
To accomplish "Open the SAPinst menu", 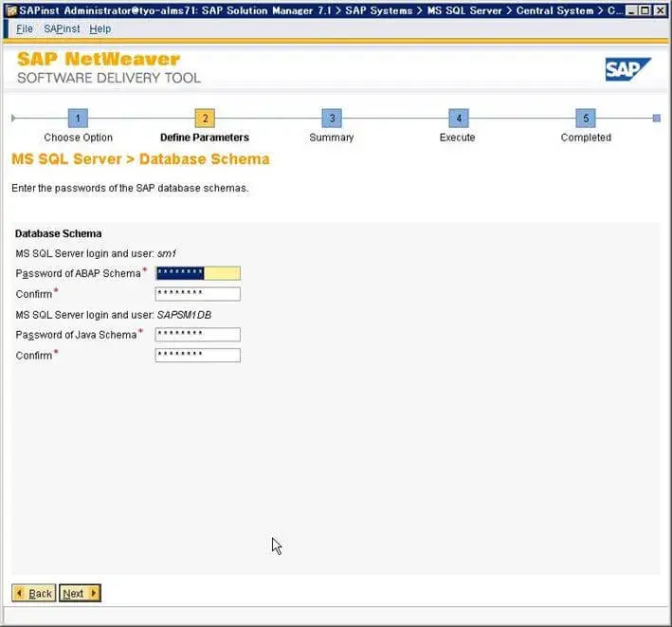I will (62, 28).
